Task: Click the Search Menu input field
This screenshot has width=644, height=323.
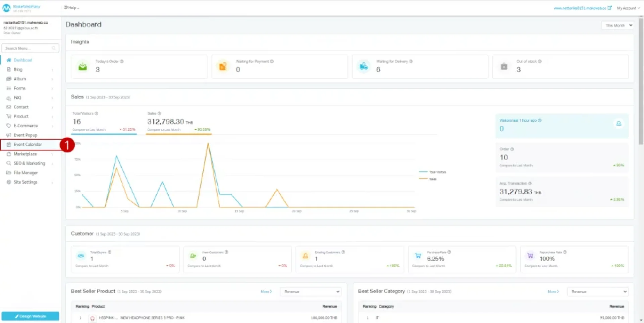Action: (x=27, y=48)
